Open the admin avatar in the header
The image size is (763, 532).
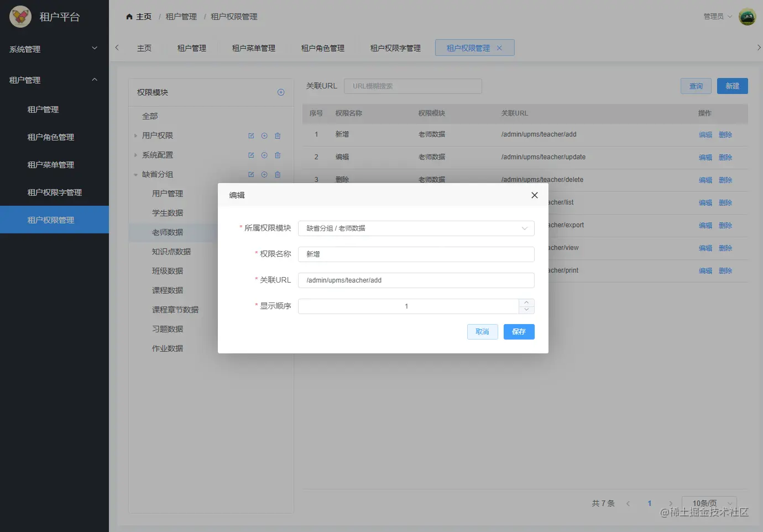pos(748,17)
